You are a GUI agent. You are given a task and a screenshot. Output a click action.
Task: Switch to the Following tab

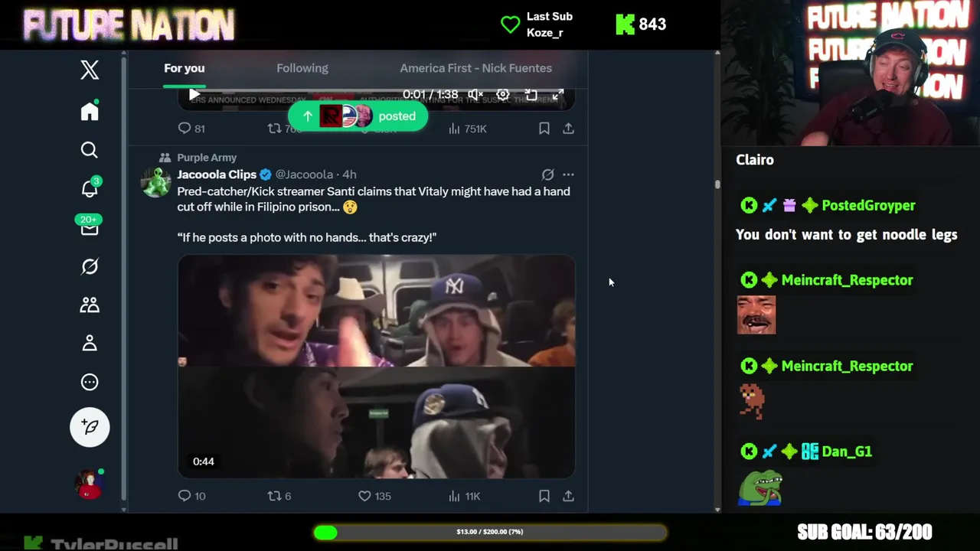[x=302, y=68]
